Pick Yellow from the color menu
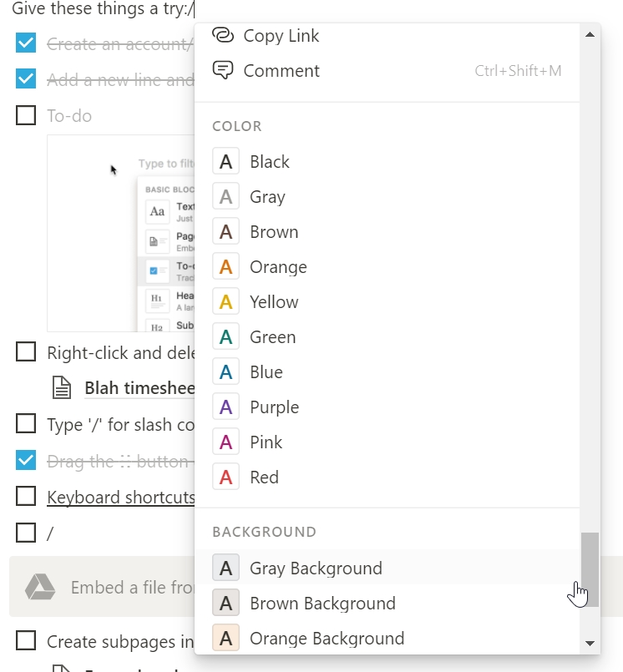Image resolution: width=623 pixels, height=672 pixels. (x=274, y=302)
